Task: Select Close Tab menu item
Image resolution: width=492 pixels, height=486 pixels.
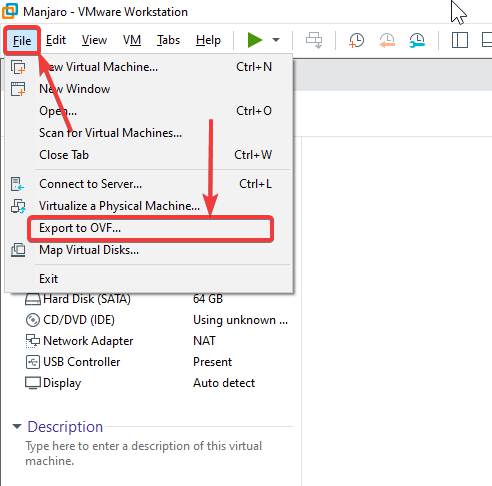Action: [x=149, y=155]
